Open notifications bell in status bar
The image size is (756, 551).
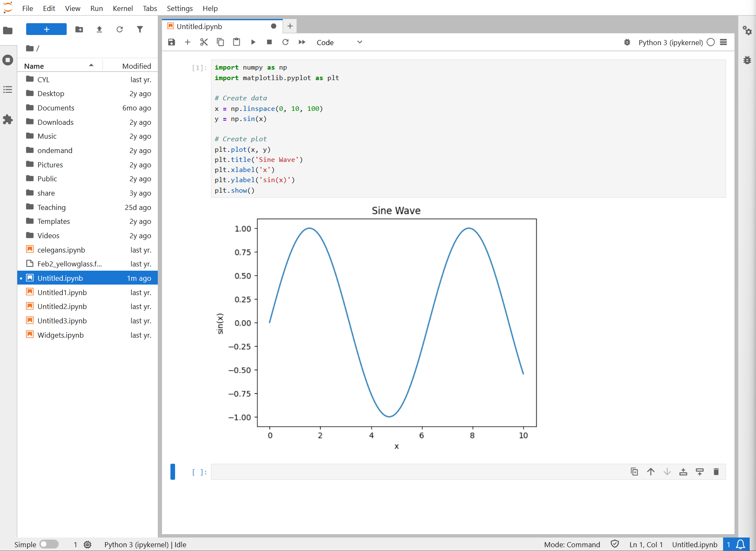point(740,544)
